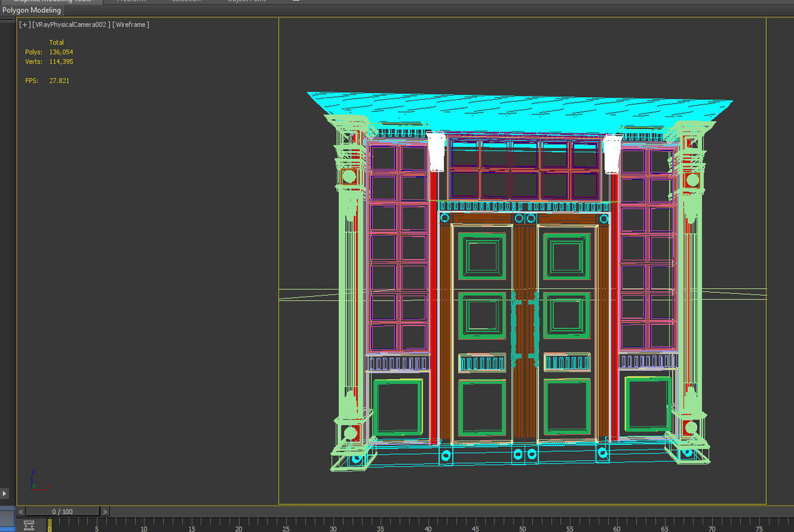Click the previous frame button on the time controls
The height and width of the screenshot is (532, 794).
(19, 511)
